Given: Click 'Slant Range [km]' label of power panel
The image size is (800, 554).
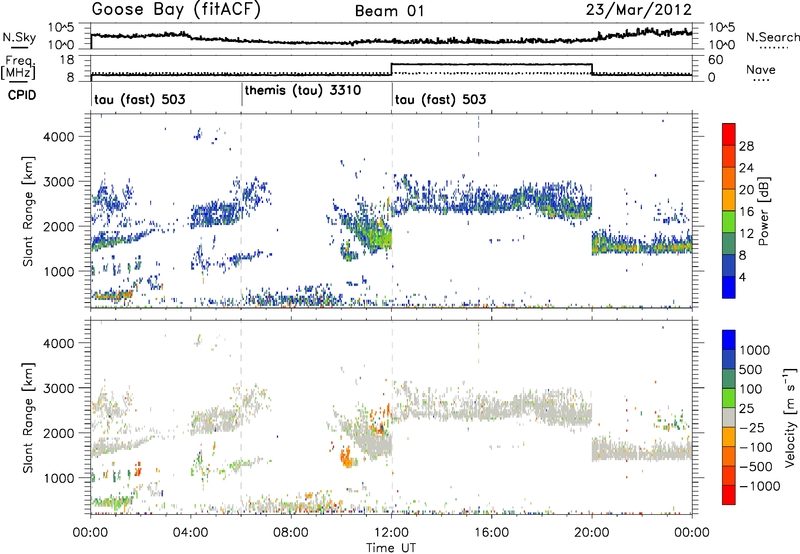Looking at the screenshot, I should pos(28,211).
